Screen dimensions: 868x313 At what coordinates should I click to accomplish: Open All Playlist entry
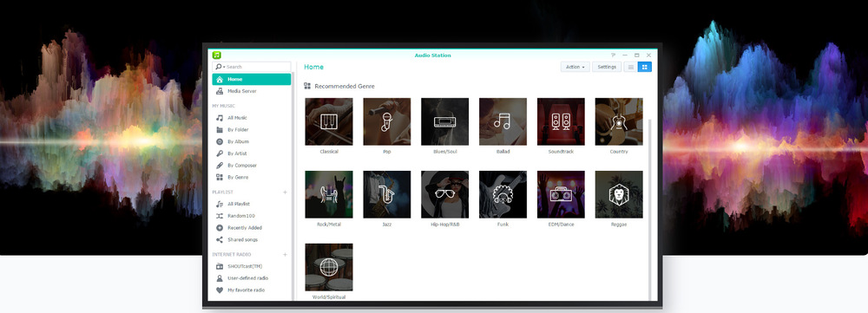tap(252, 204)
